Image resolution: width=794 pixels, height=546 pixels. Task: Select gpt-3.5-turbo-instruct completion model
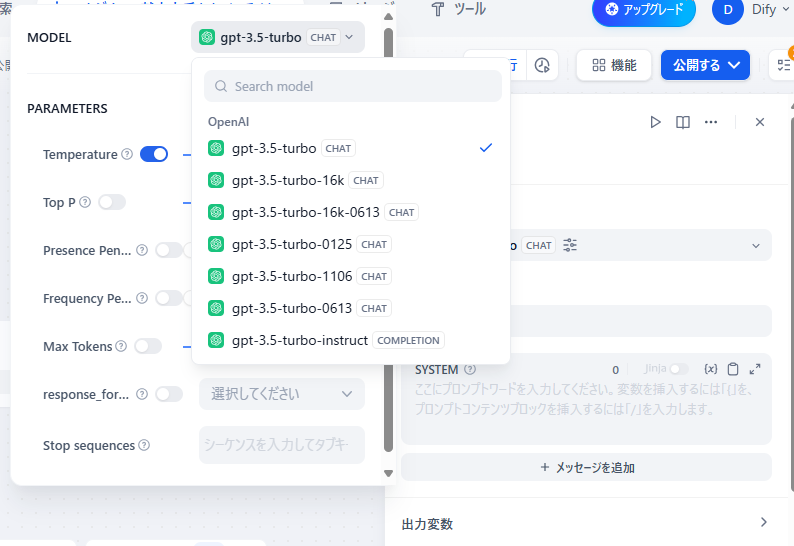tap(350, 340)
